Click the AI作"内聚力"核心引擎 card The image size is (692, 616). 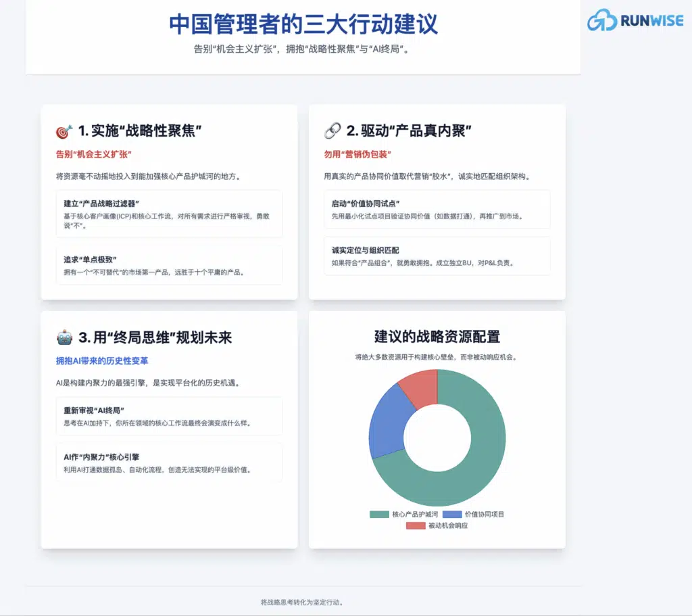point(169,463)
